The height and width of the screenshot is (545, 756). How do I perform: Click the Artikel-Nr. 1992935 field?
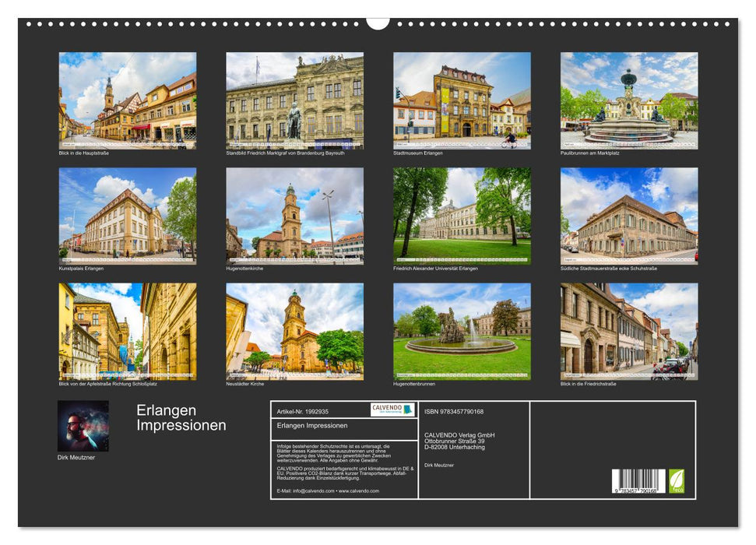pos(304,410)
